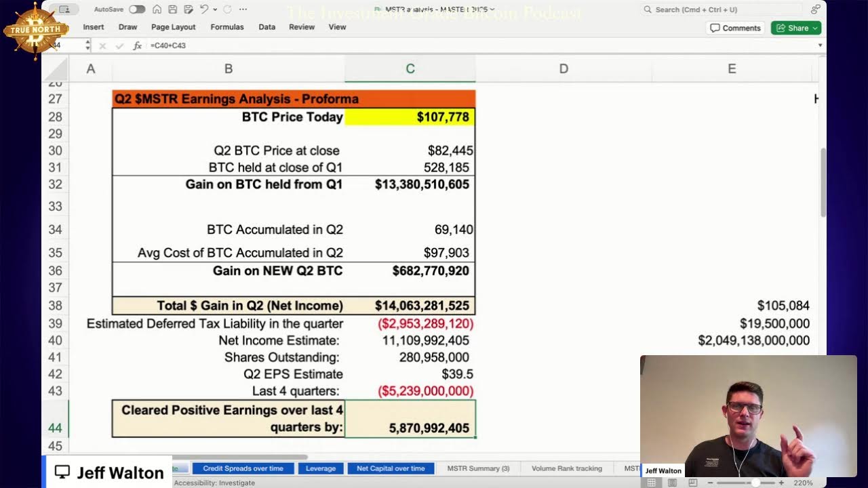Viewport: 868px width, 488px height.
Task: Select column C header
Action: pos(410,68)
